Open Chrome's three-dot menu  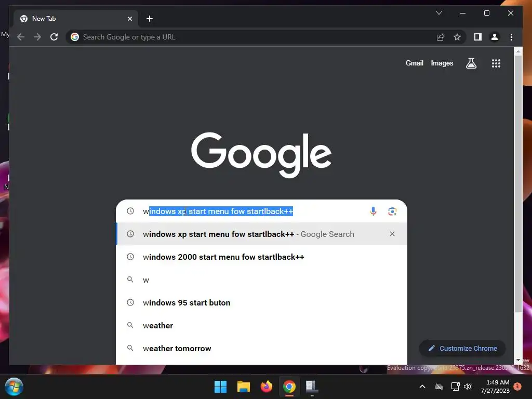[511, 37]
